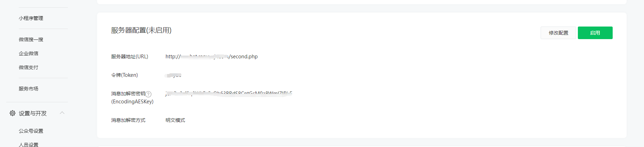This screenshot has width=644, height=147.
Task: Click the 服务器配置(未启用) heading
Action: point(141,30)
